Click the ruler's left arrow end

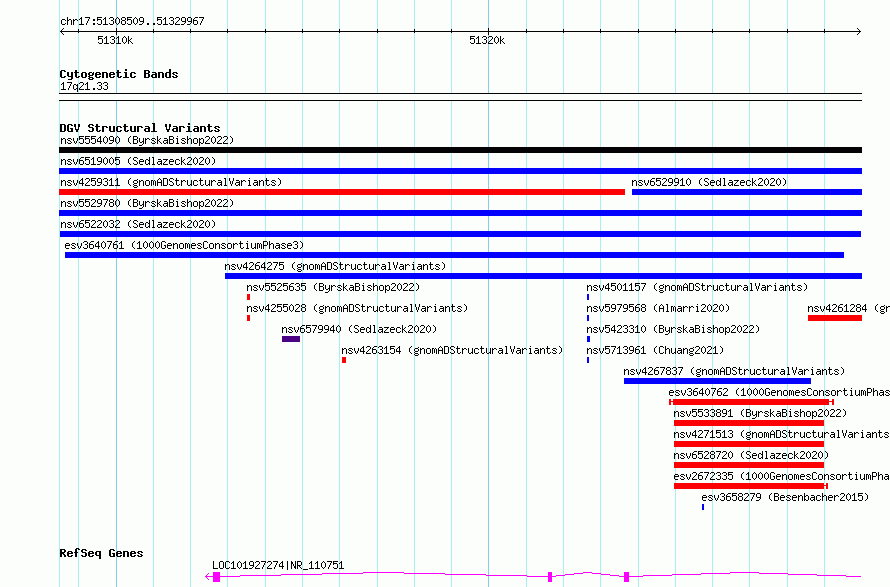click(x=62, y=31)
